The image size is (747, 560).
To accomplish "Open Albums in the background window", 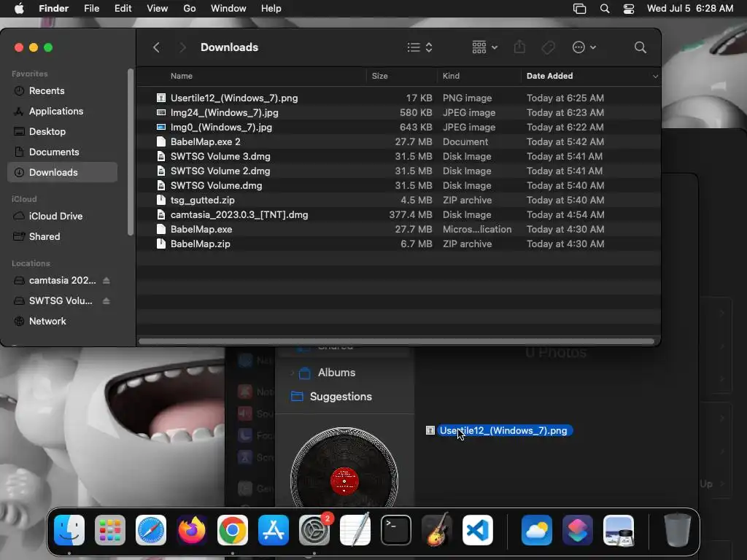I will [336, 373].
